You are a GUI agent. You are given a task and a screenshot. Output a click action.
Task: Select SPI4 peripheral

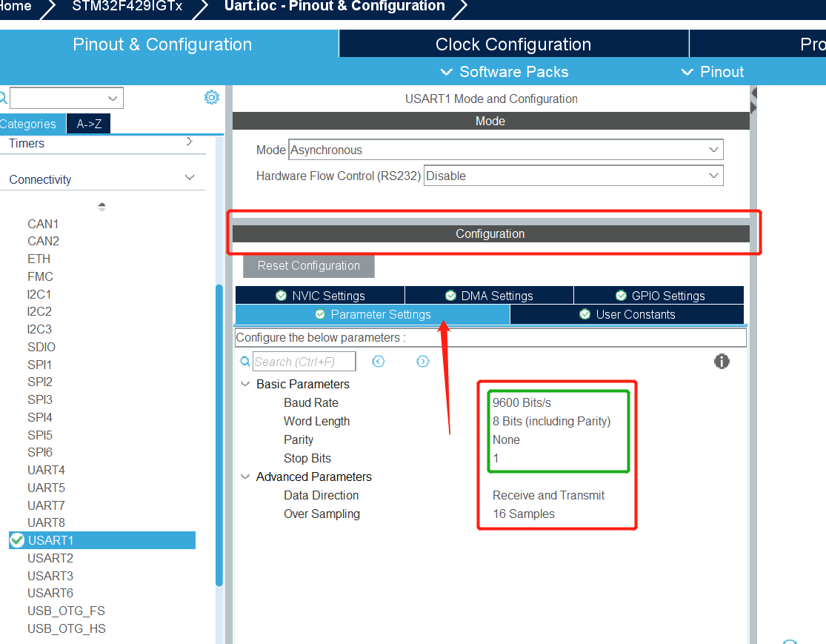pyautogui.click(x=40, y=417)
